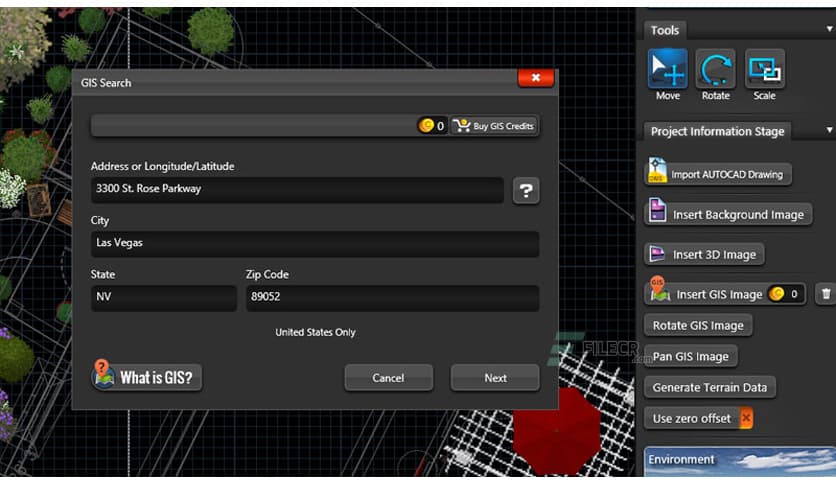Click Pan GIS Image

[x=690, y=356]
